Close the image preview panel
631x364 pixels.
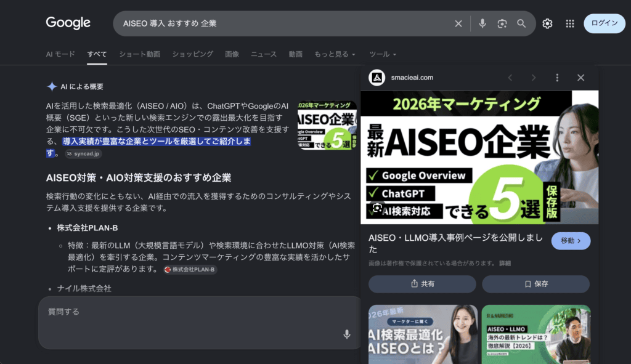(580, 78)
